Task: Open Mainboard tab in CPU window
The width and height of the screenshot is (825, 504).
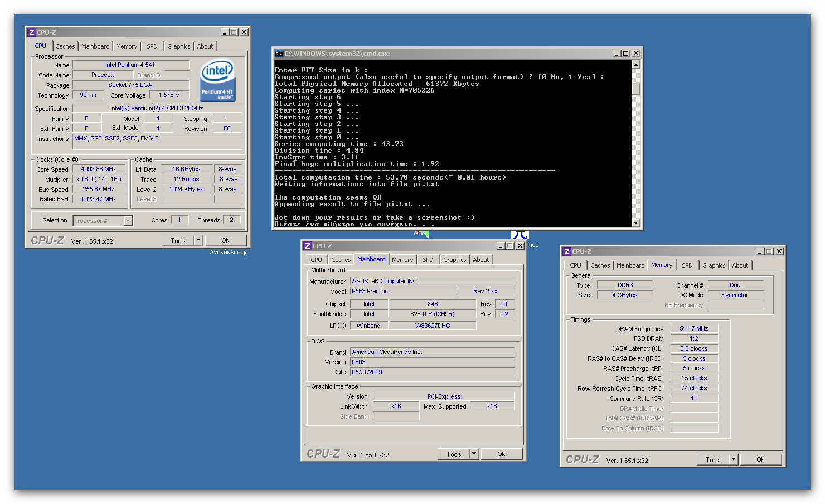Action: coord(95,46)
